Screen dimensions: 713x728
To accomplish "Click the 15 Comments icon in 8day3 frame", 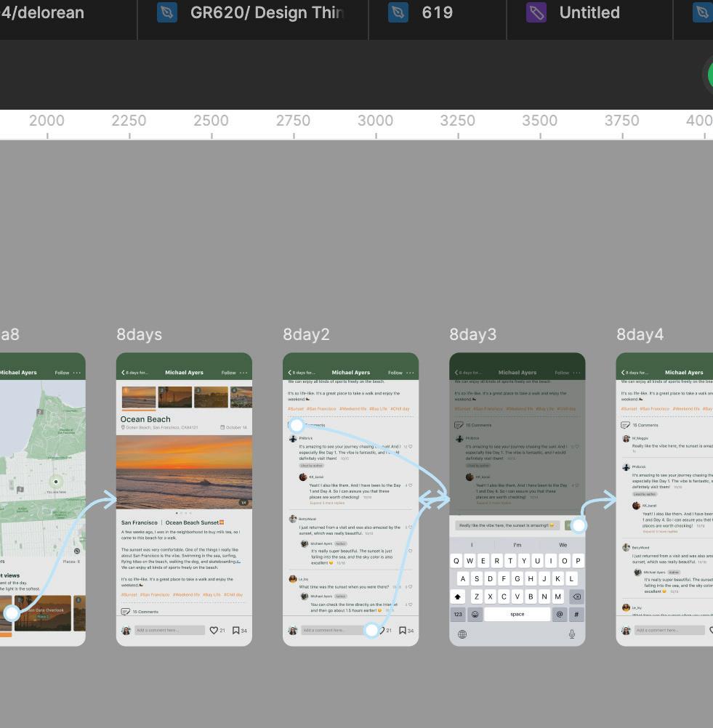I will (x=459, y=425).
